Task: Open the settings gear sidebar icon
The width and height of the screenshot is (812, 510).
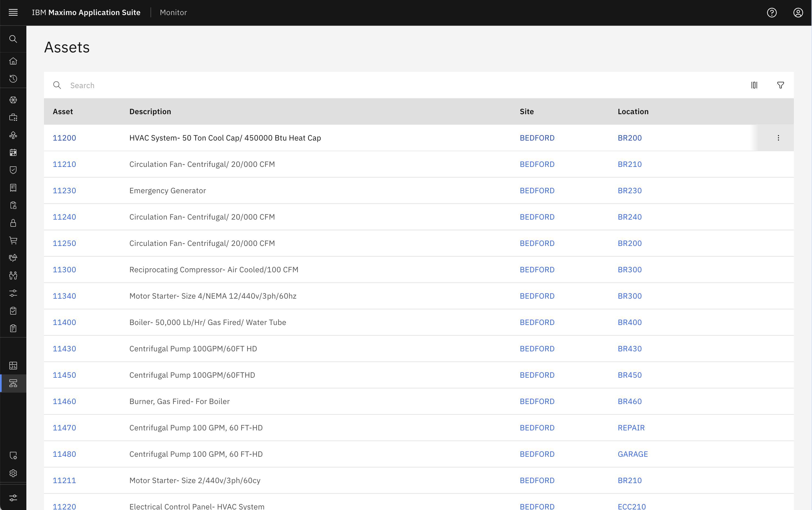Action: coord(13,473)
